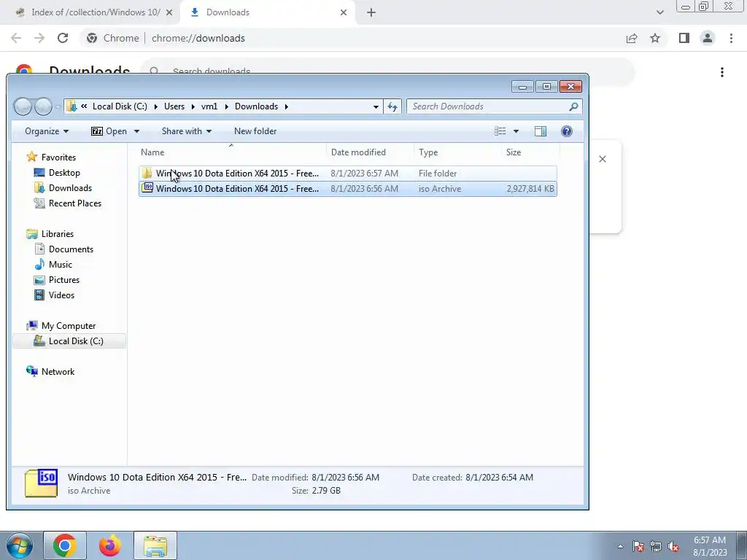Open a new Chrome tab
747x560 pixels.
pyautogui.click(x=371, y=13)
